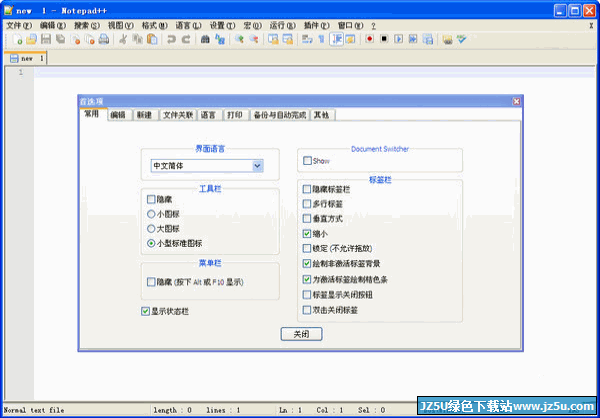
Task: Switch to the 其他 preferences tab
Action: 323,115
